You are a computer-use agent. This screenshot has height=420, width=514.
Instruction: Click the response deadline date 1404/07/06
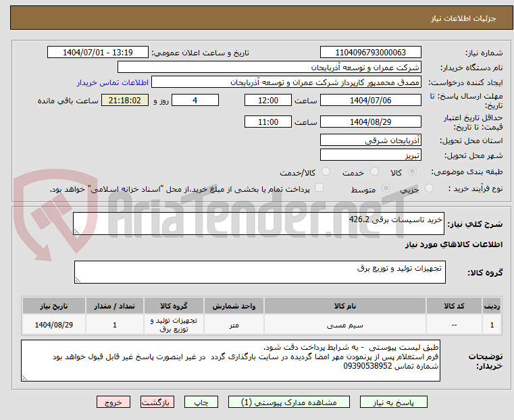click(370, 100)
